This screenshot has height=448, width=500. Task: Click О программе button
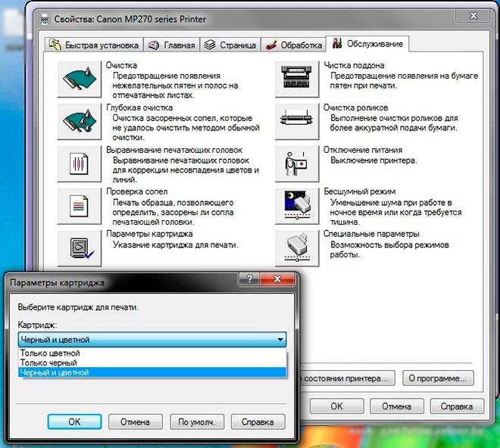[438, 378]
